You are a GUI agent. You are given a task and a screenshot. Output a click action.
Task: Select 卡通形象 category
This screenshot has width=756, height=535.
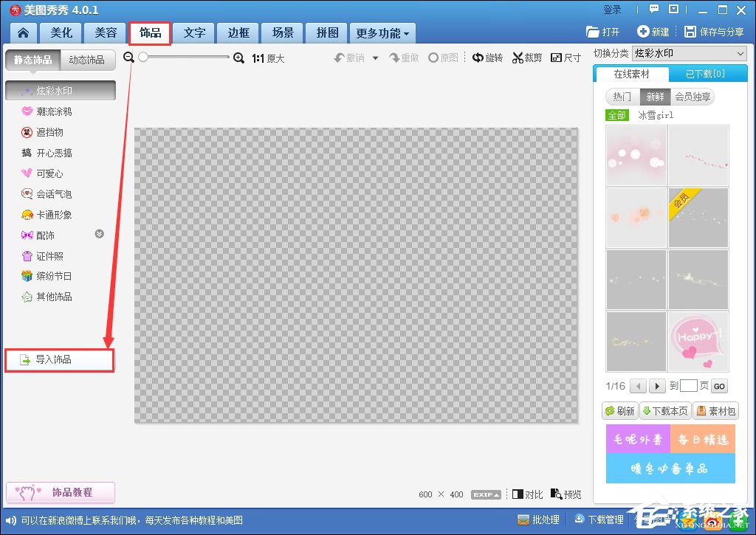[47, 215]
